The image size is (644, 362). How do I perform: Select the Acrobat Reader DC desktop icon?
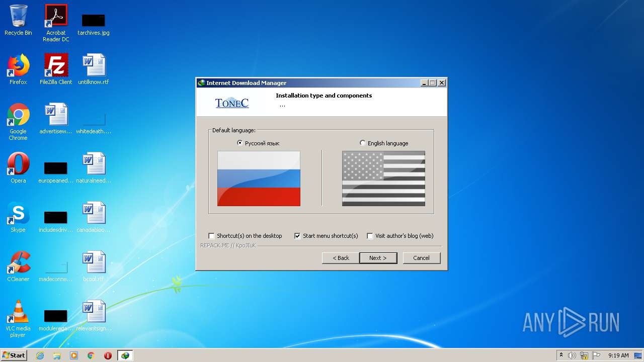coord(56,23)
